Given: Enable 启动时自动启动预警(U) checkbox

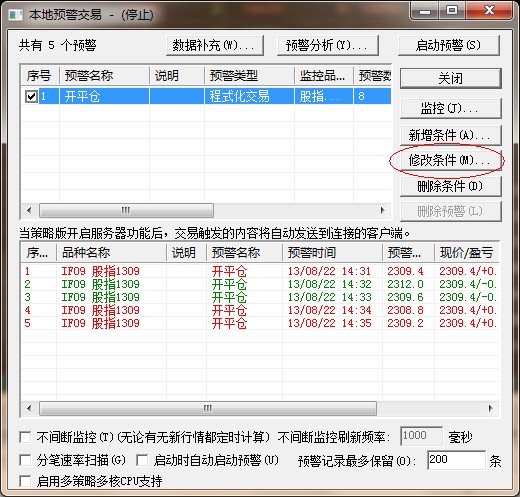Looking at the screenshot, I should (x=142, y=461).
